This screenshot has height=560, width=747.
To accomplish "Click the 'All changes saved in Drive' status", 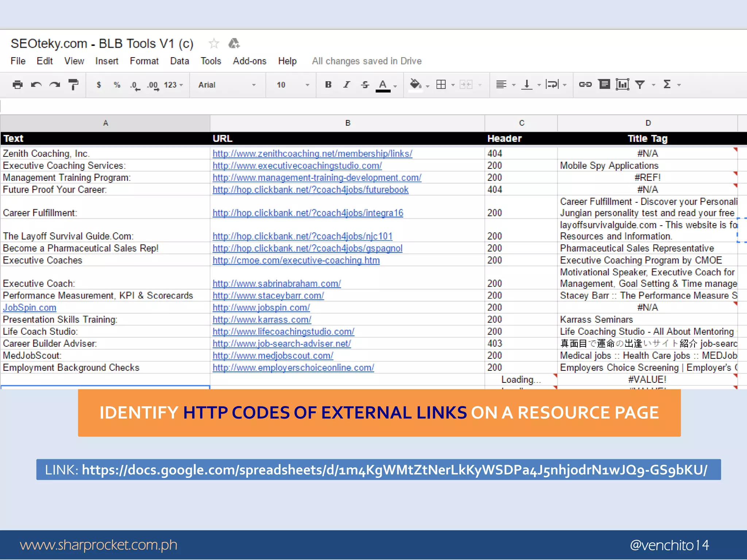I will tap(367, 61).
